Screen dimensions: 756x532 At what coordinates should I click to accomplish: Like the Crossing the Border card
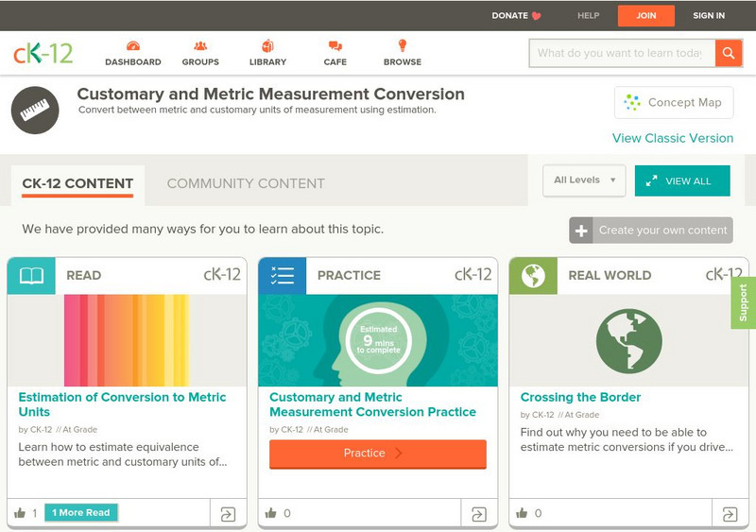(x=522, y=513)
